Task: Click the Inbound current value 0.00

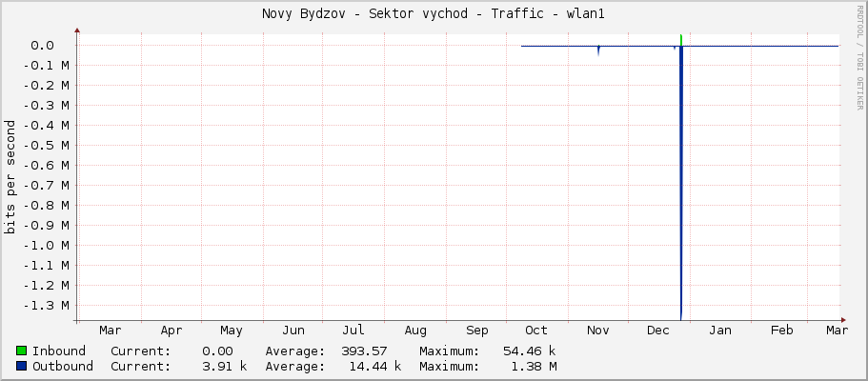Action: tap(217, 351)
